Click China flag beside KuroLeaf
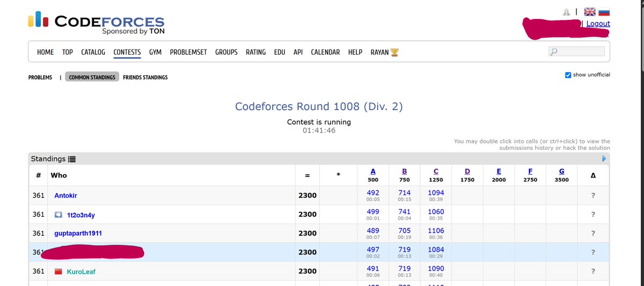The height and width of the screenshot is (286, 644). [x=59, y=272]
